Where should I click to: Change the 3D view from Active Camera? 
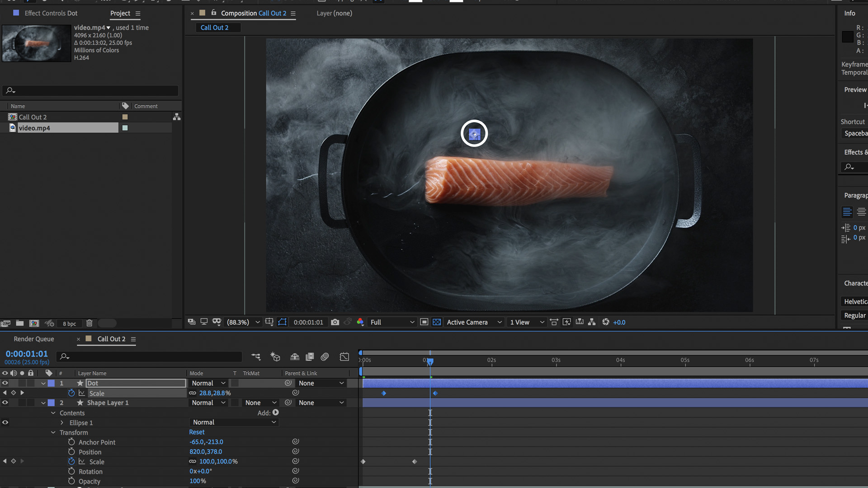point(472,322)
